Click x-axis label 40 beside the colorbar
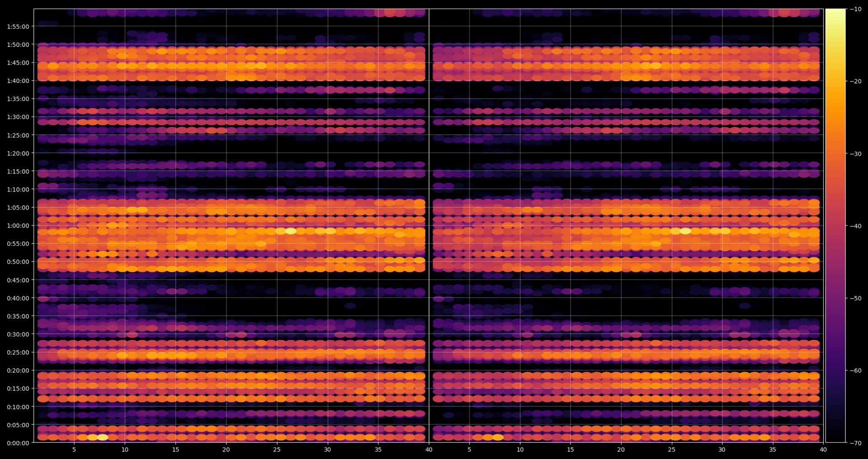 pyautogui.click(x=823, y=450)
